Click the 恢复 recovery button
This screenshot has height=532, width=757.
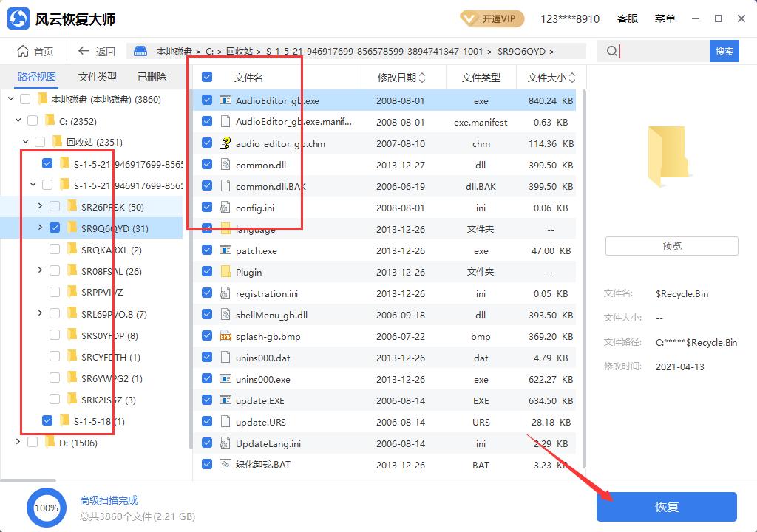pos(666,507)
